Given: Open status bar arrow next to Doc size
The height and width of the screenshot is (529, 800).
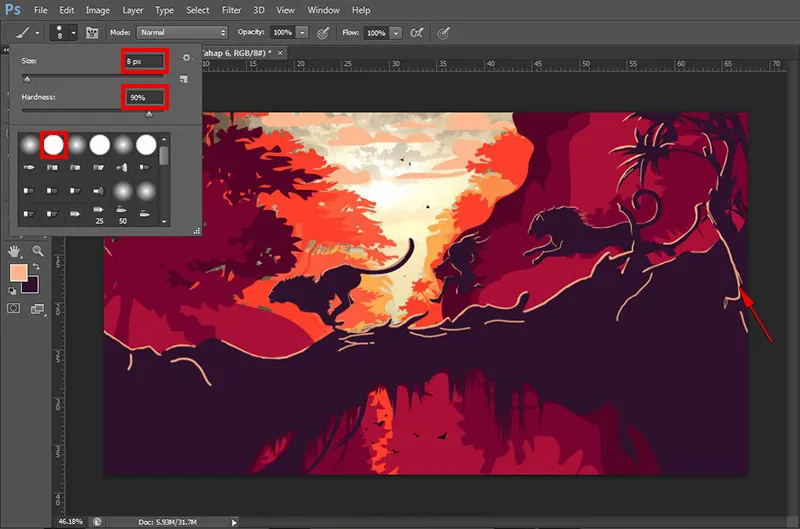Looking at the screenshot, I should 235,521.
